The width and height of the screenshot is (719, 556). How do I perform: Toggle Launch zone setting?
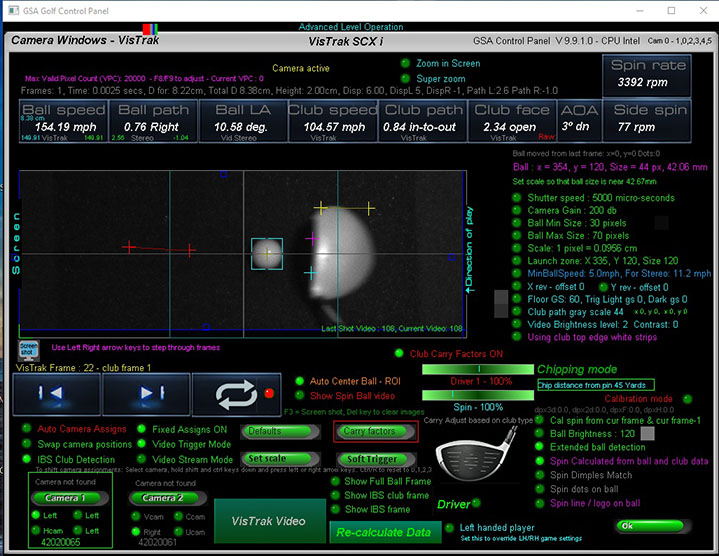517,260
